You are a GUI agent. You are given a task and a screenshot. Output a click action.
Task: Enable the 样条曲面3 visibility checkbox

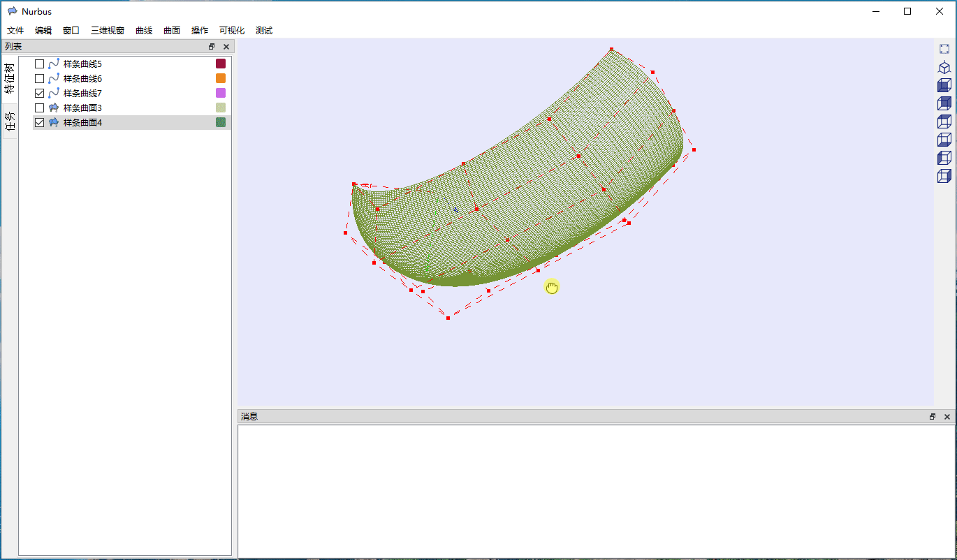tap(40, 108)
